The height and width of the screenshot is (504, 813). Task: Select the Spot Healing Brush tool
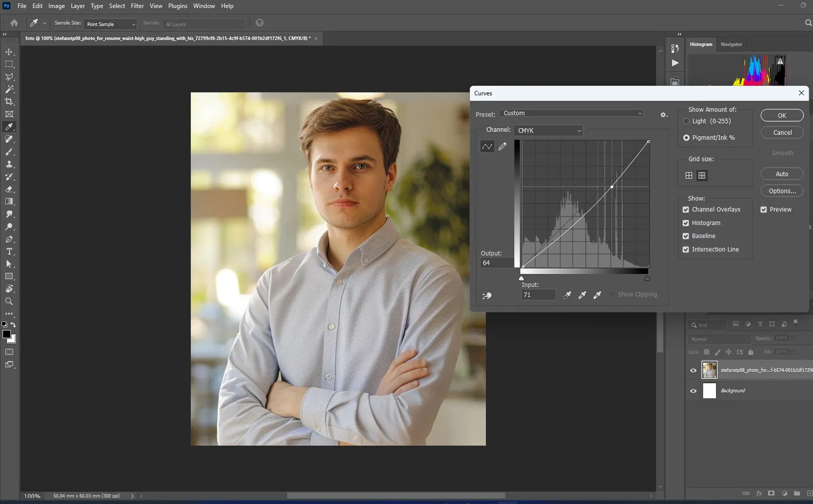pyautogui.click(x=9, y=139)
